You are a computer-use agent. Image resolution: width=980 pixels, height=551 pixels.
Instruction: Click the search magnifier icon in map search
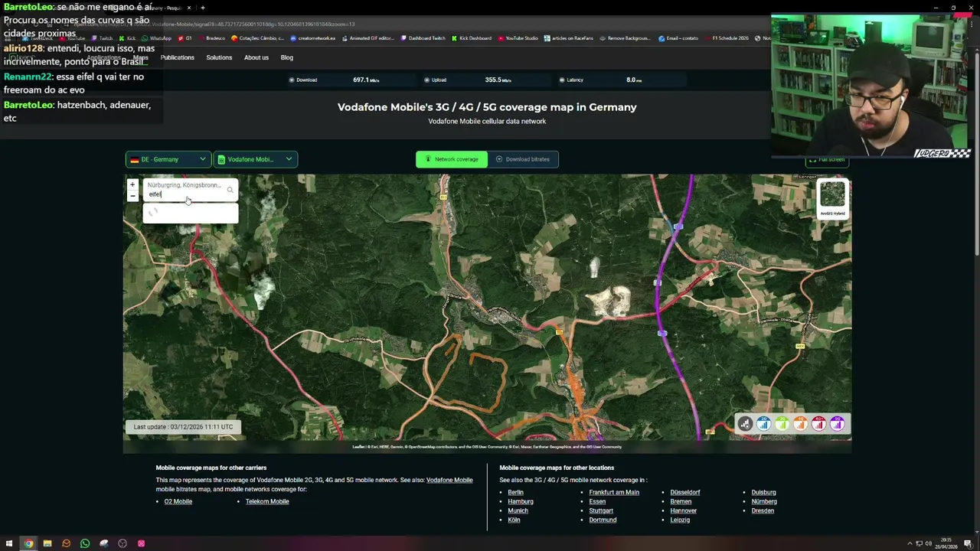tap(230, 190)
